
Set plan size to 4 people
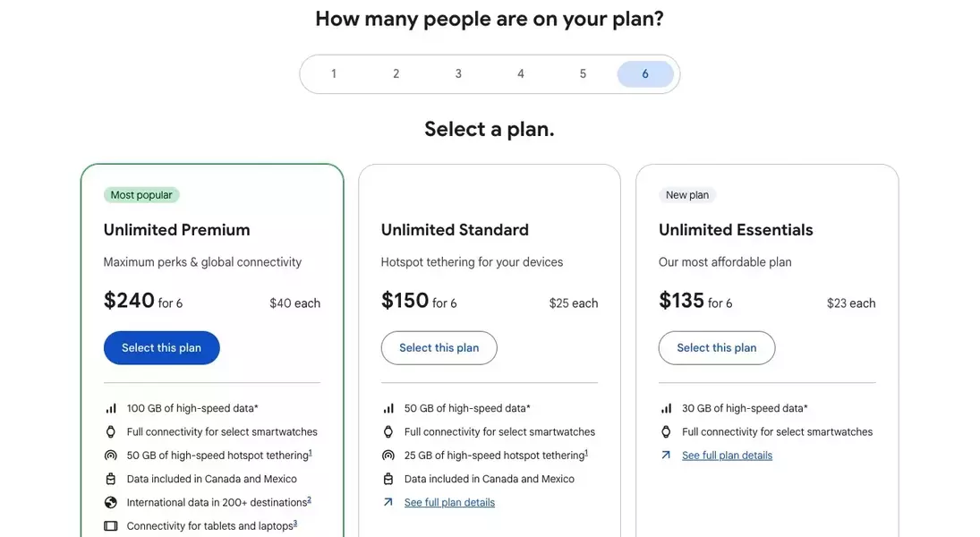pyautogui.click(x=521, y=73)
